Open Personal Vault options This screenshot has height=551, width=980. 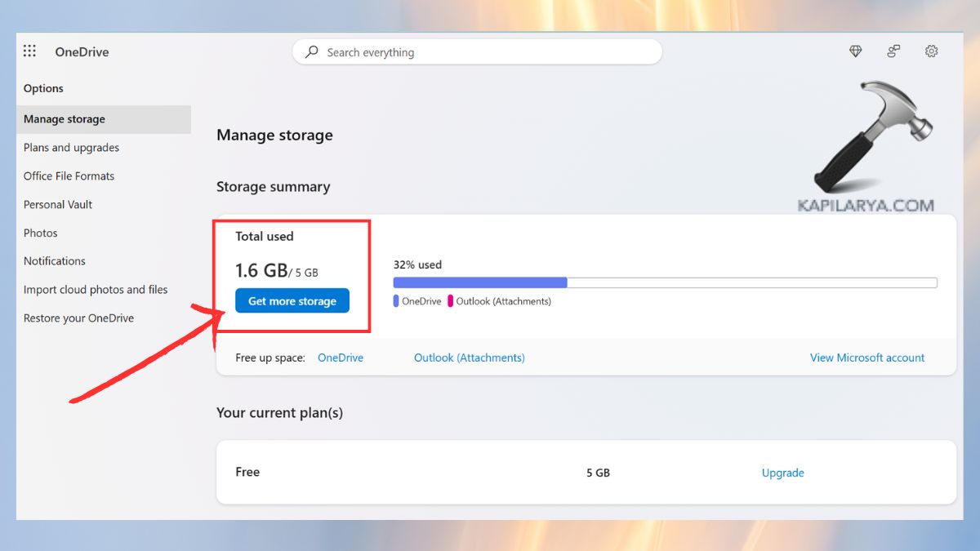57,204
